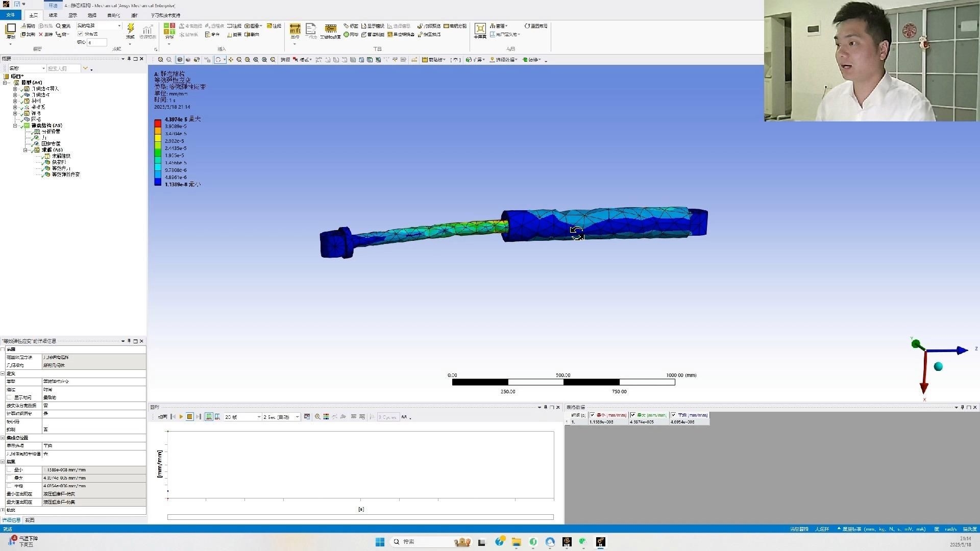Open the File menu tab
Screen dimensions: 980x551
(x=10, y=15)
